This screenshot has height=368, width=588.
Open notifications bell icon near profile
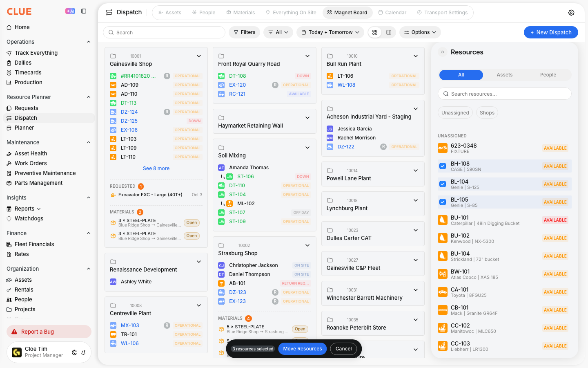[x=83, y=352]
